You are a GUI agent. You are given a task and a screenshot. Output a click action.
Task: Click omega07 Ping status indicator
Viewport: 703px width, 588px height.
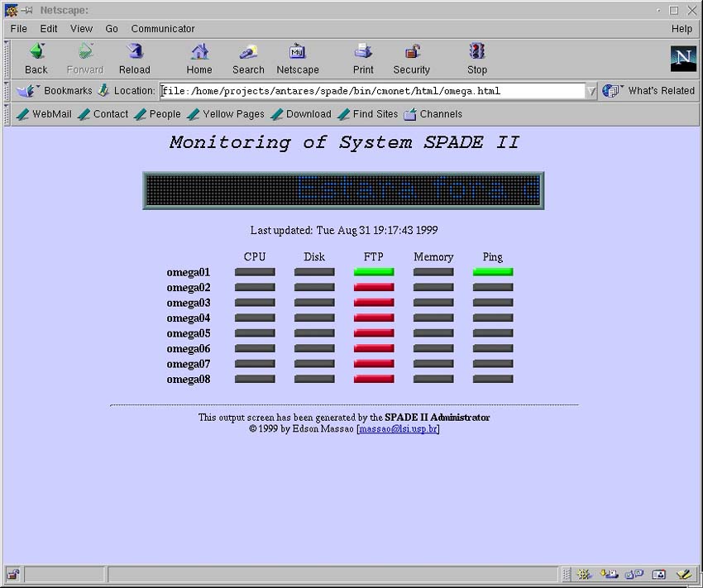coord(493,364)
